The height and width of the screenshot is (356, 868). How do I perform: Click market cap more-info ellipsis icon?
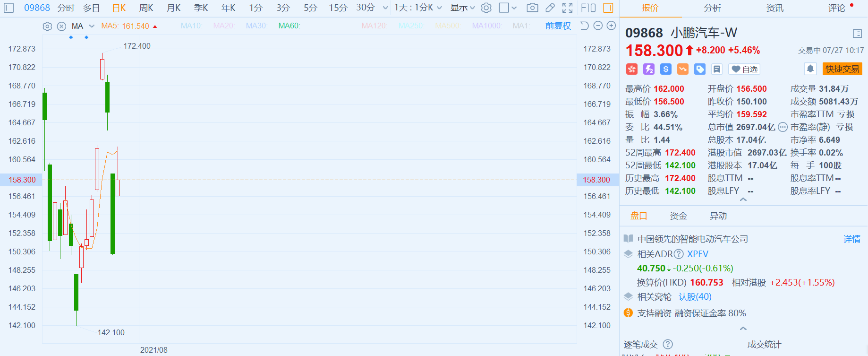click(x=783, y=127)
